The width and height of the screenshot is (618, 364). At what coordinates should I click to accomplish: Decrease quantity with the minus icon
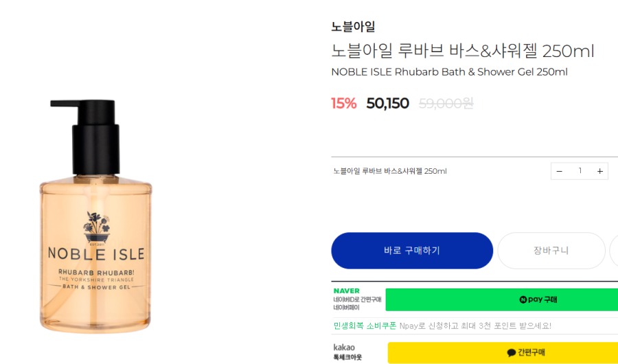(559, 171)
